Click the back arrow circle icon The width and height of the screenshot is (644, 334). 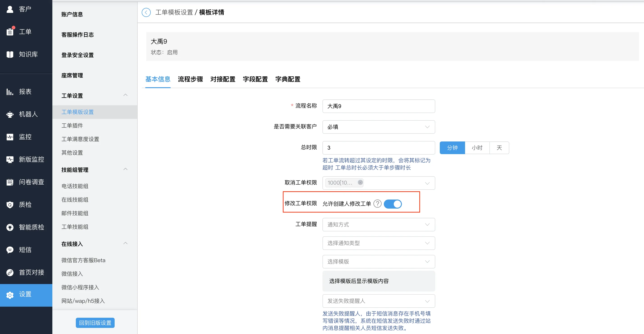[x=146, y=12]
